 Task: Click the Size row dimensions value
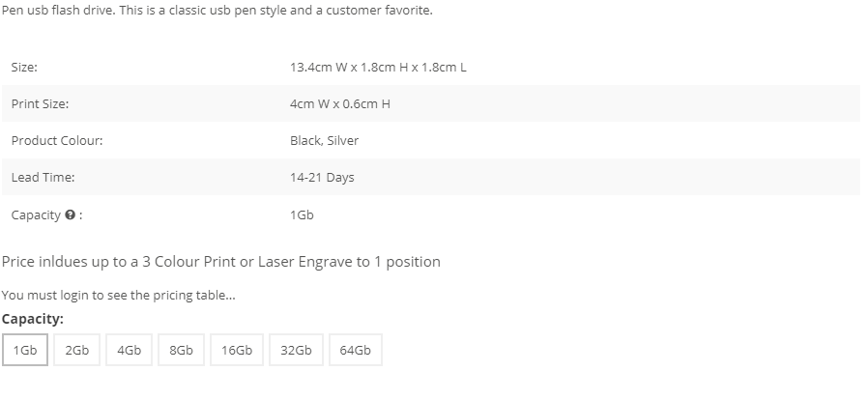click(378, 67)
